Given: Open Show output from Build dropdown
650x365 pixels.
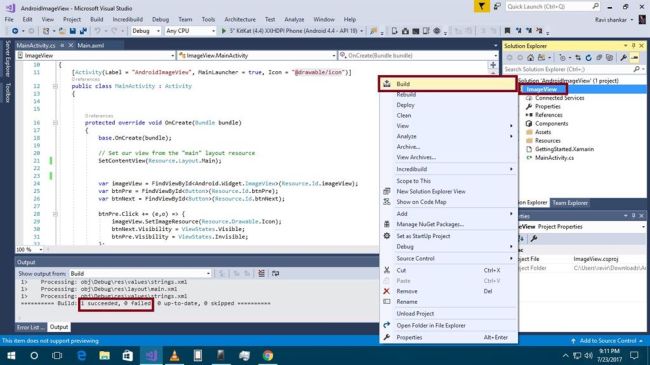Looking at the screenshot, I should coord(140,273).
